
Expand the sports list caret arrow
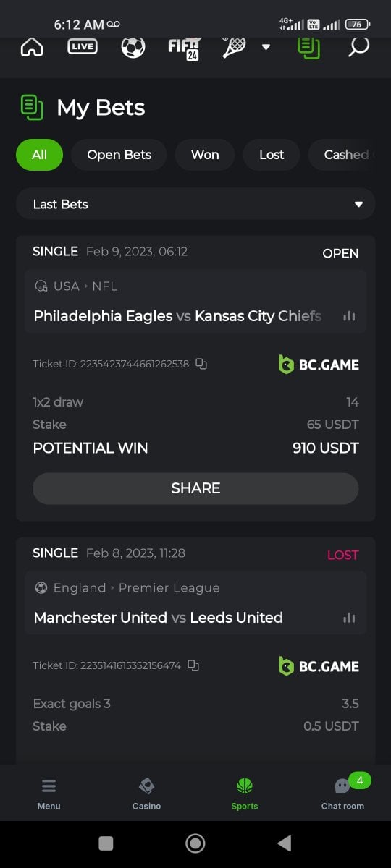[x=266, y=47]
